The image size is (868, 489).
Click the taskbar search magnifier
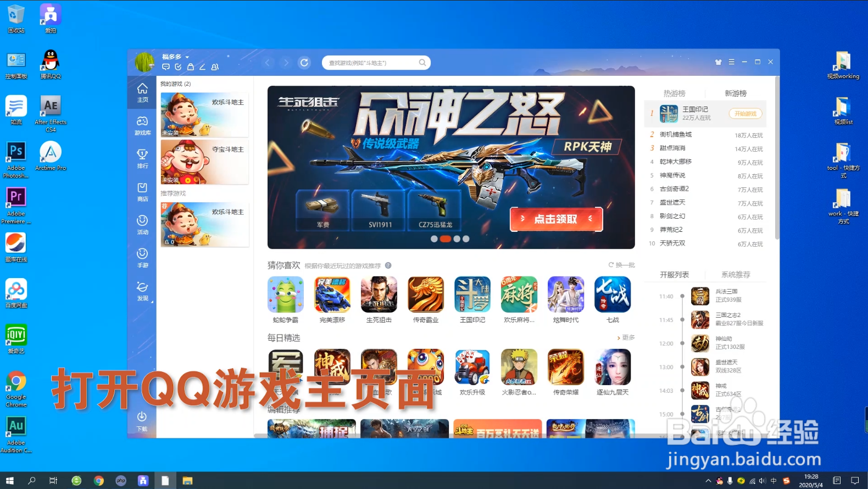[32, 481]
